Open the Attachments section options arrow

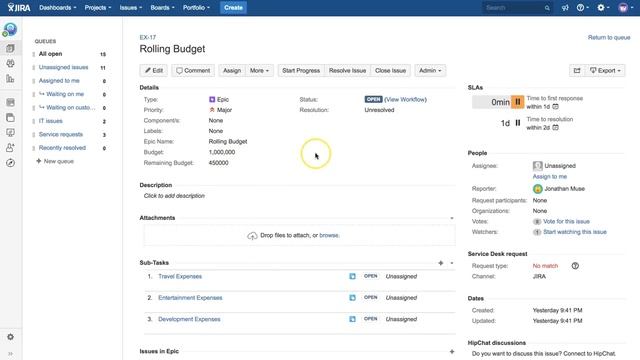click(452, 218)
